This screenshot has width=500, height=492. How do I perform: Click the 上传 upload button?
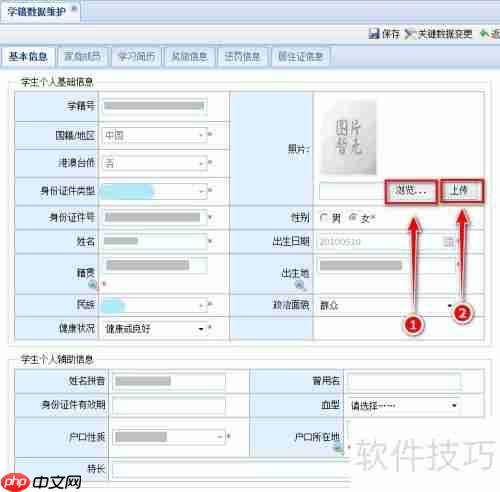[462, 191]
